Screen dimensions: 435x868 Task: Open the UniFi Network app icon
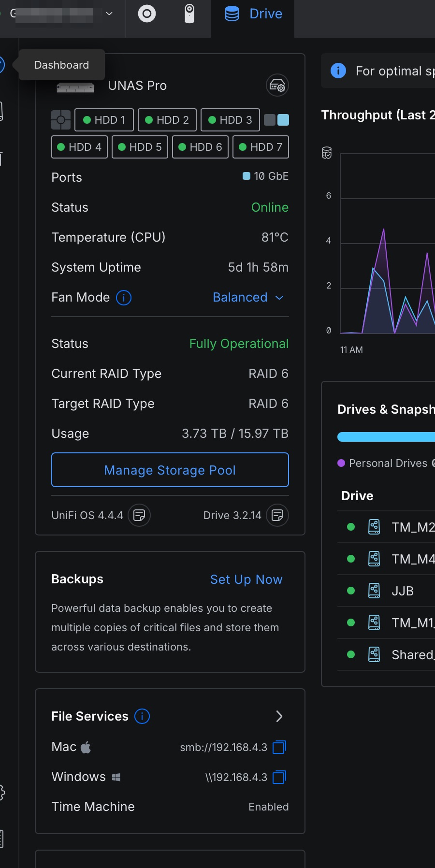(147, 14)
